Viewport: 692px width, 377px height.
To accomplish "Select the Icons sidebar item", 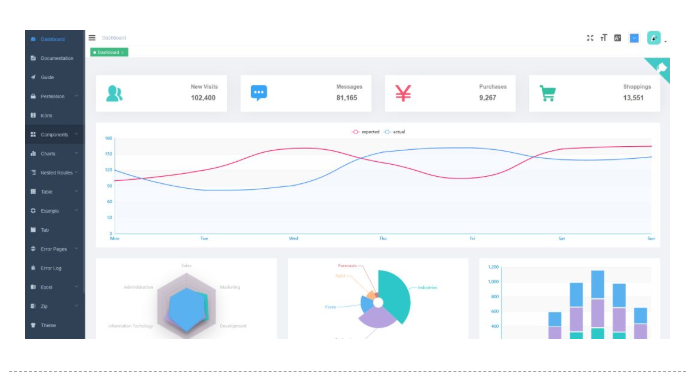I will (x=55, y=115).
